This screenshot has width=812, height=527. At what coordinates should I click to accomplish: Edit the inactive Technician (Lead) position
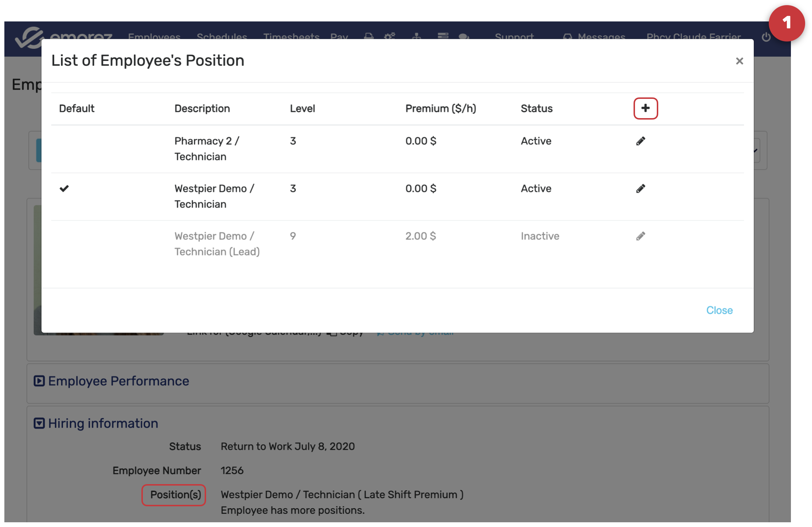pos(640,236)
